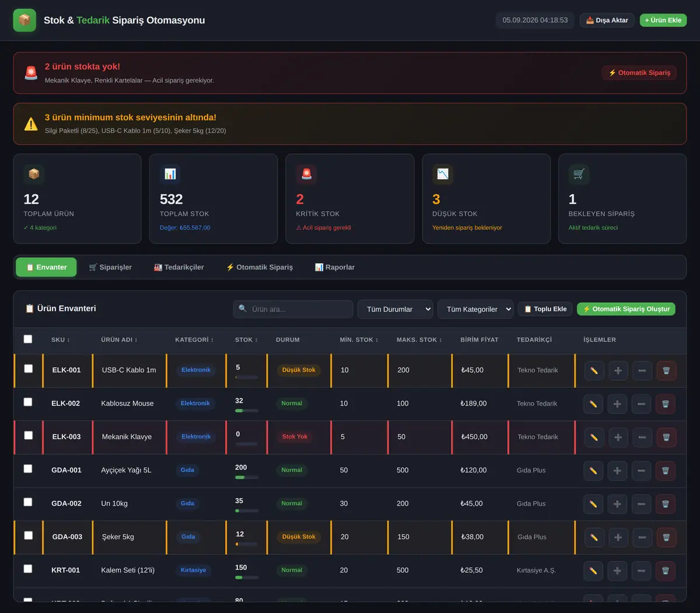Check the ELK-001 row checkbox

(29, 369)
